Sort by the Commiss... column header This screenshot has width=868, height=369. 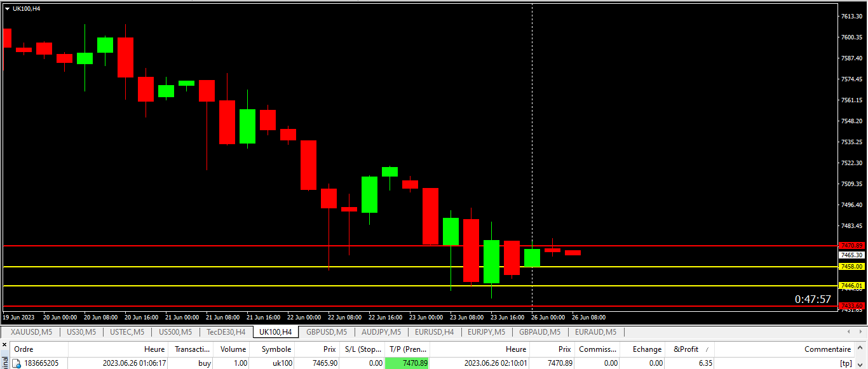coord(597,349)
